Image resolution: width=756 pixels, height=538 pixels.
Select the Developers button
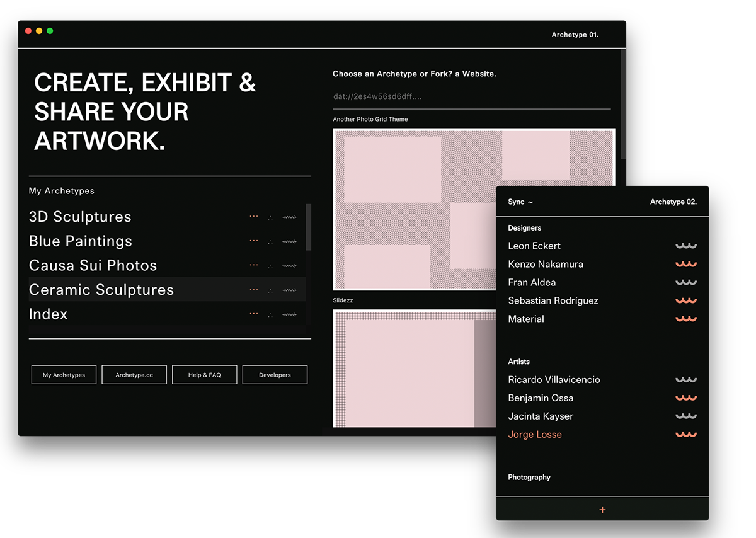[x=275, y=375]
